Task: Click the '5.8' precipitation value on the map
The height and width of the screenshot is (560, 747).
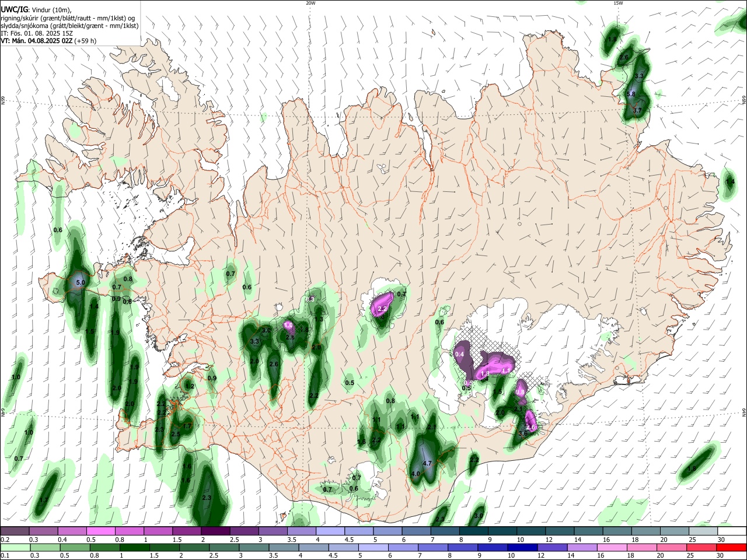Action: pos(631,94)
